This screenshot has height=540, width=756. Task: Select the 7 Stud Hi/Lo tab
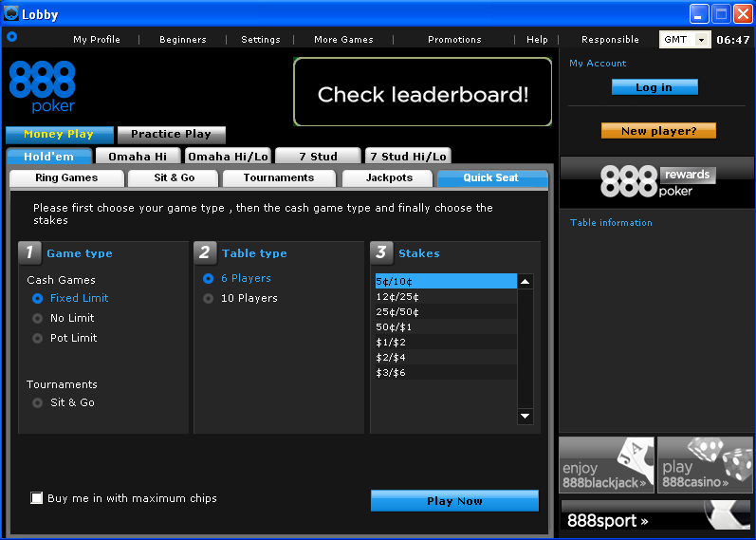(408, 157)
